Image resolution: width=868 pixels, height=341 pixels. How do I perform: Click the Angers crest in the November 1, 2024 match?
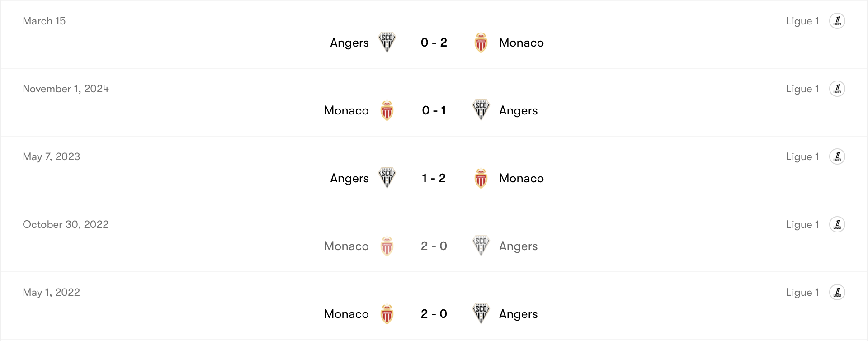(481, 110)
